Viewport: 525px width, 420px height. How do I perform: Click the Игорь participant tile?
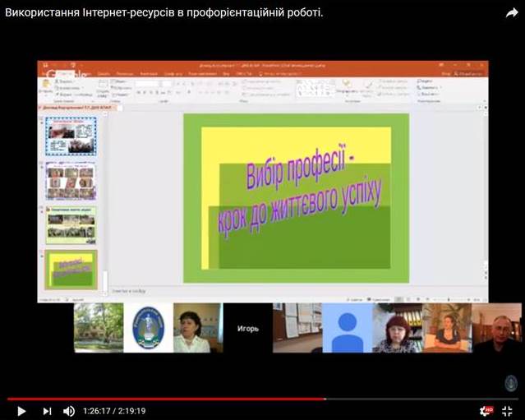click(247, 328)
